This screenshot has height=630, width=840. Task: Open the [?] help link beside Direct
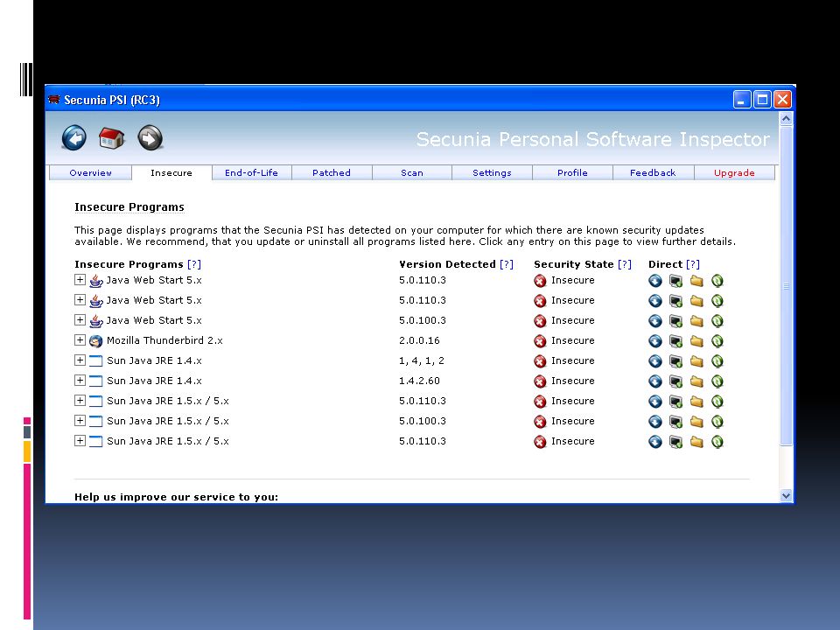click(693, 264)
